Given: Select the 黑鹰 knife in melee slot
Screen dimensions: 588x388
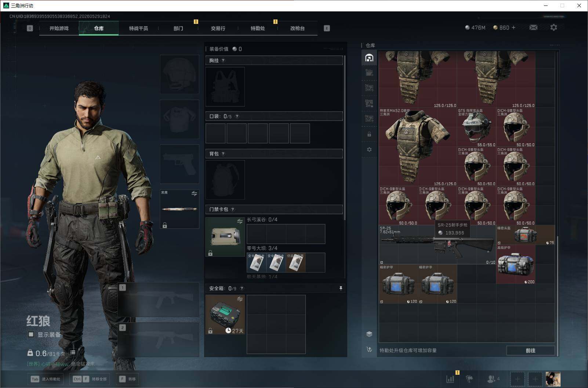Looking at the screenshot, I should [x=179, y=209].
